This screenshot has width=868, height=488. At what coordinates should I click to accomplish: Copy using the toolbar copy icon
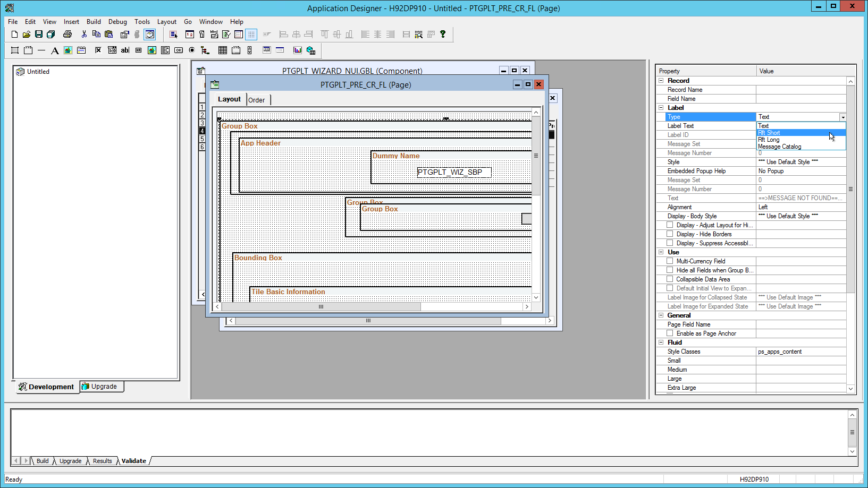[96, 35]
